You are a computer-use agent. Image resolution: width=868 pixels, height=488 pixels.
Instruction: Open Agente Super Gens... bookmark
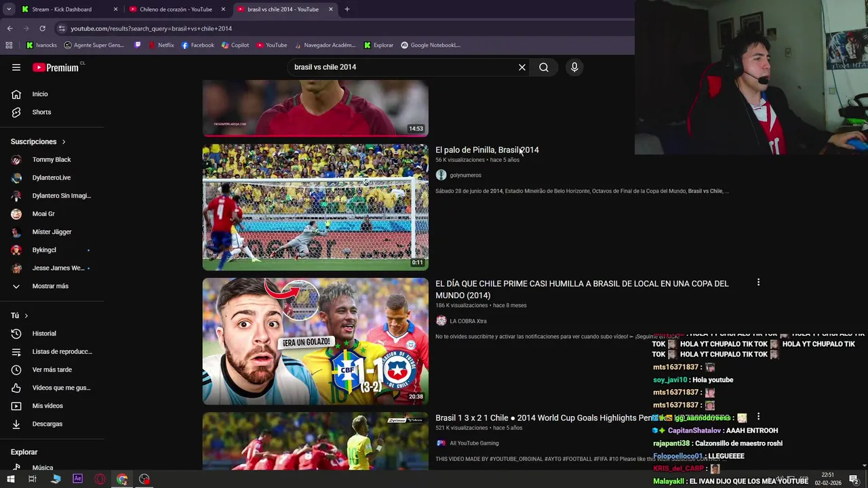[x=94, y=45]
